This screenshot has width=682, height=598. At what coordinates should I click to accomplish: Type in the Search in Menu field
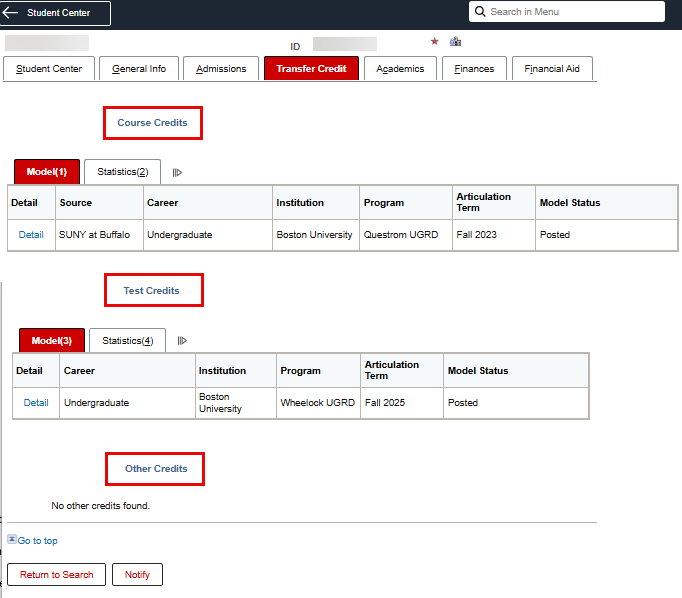point(567,12)
